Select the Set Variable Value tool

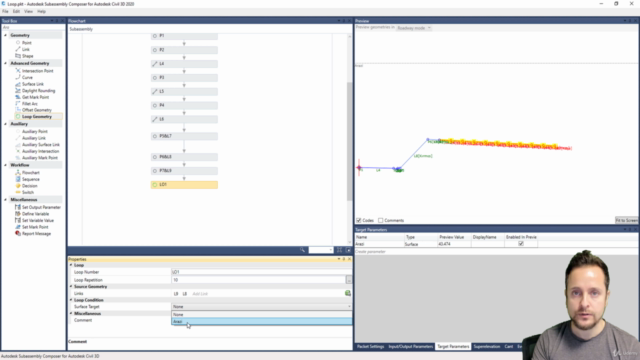(38, 220)
